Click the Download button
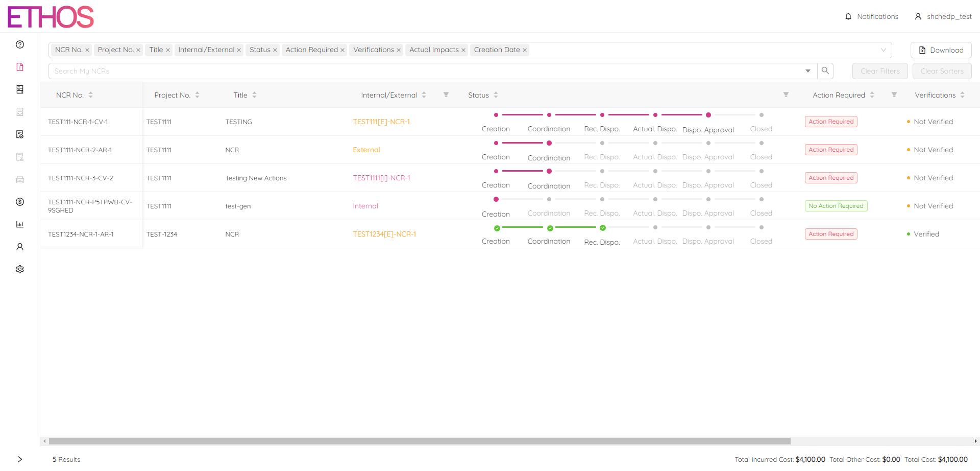 click(941, 50)
